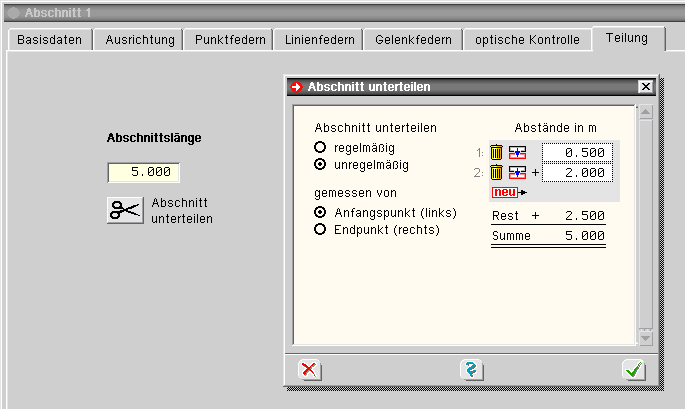The width and height of the screenshot is (685, 409).
Task: Close the Abschnitt unterteilen dialog window
Action: click(645, 87)
